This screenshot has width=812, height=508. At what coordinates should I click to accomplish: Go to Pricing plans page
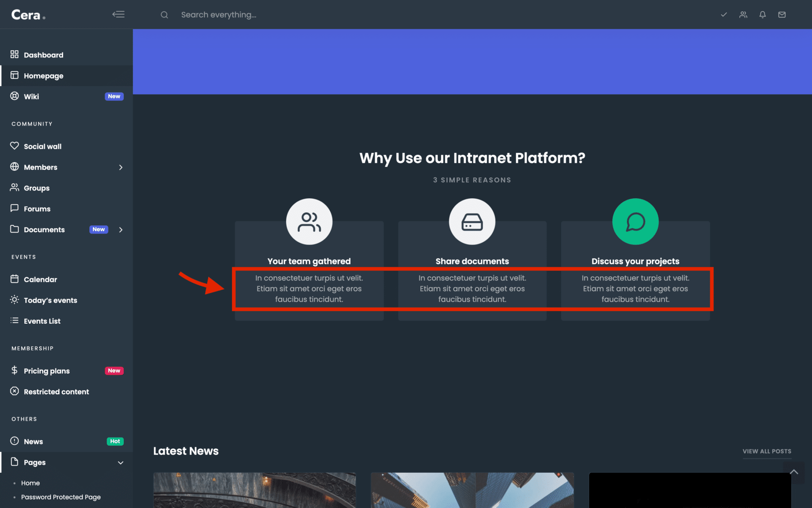pos(46,371)
